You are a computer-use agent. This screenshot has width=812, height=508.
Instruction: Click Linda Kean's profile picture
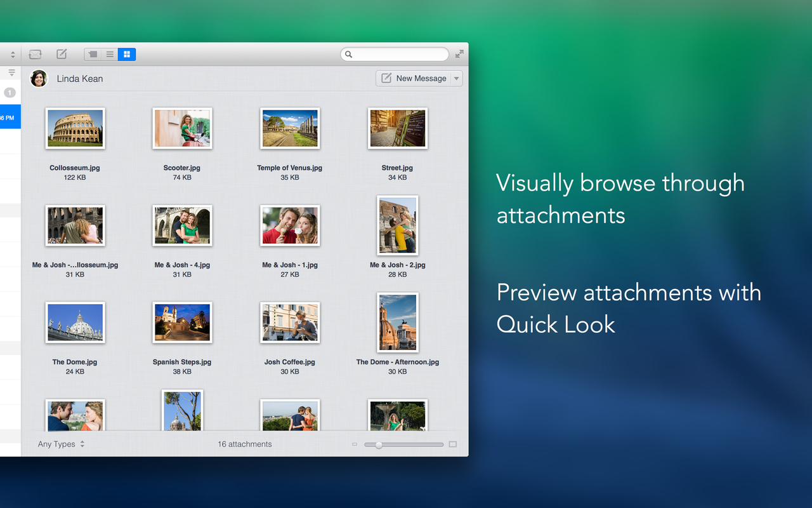point(39,79)
